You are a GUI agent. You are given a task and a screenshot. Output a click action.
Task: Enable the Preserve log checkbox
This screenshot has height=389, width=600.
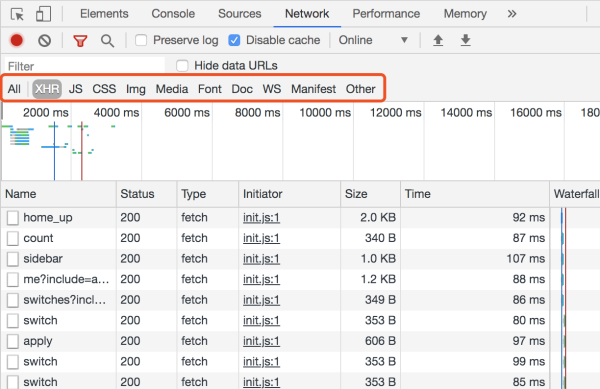point(141,40)
